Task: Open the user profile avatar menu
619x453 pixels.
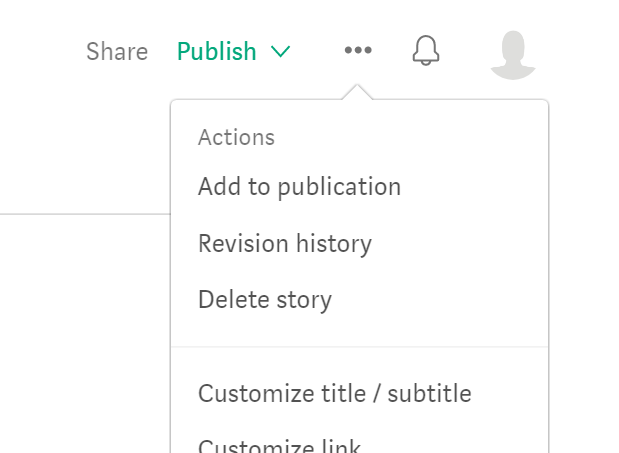Action: click(x=513, y=52)
